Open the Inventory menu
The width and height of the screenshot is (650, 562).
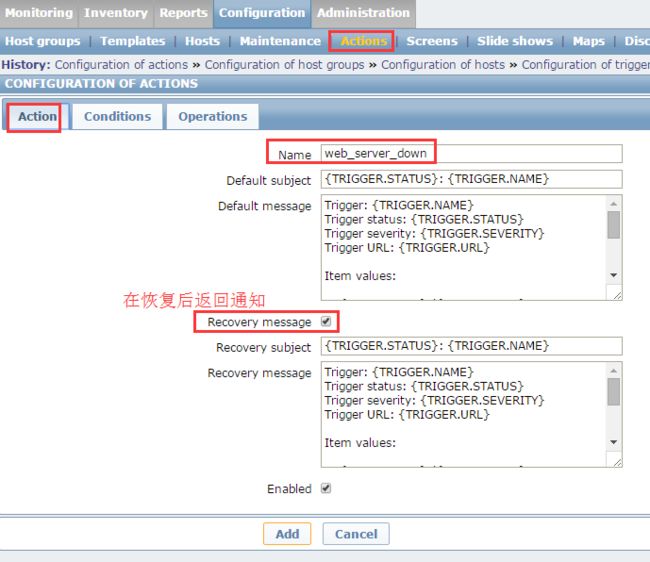[116, 13]
